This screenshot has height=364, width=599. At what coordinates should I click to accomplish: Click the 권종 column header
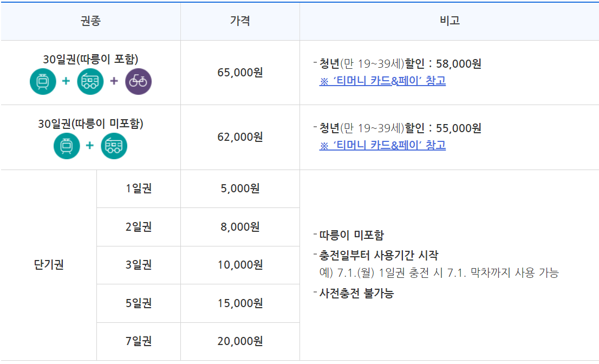click(x=90, y=21)
